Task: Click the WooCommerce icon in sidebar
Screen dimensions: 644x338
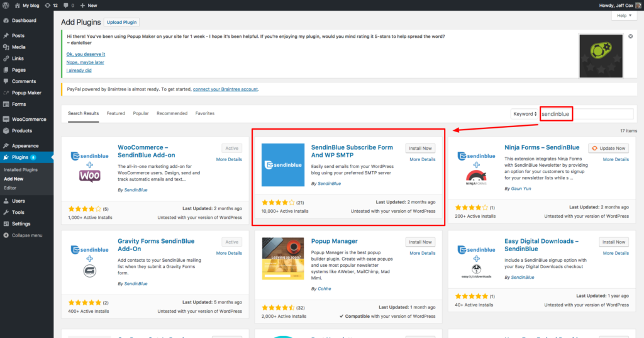Action: pyautogui.click(x=6, y=119)
